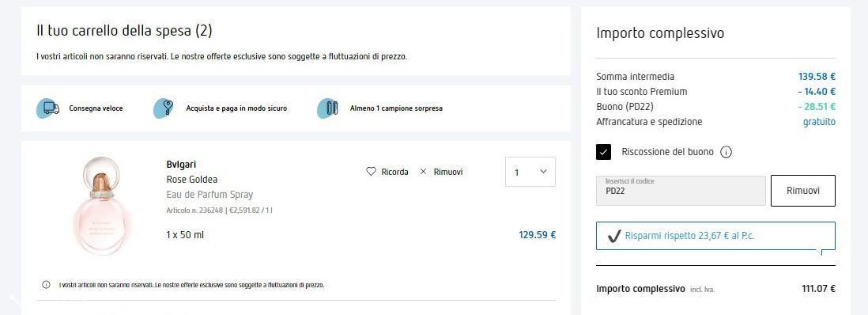Click the secure payment key icon
This screenshot has width=868, height=315.
(164, 108)
